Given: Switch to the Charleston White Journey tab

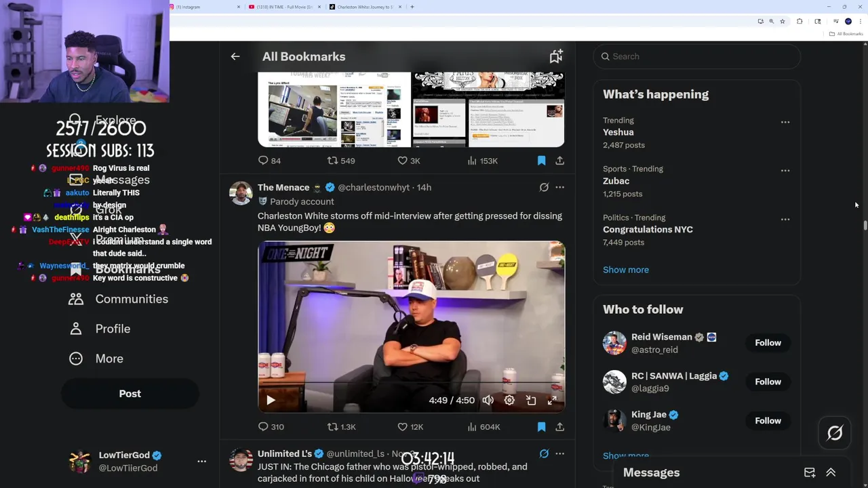Looking at the screenshot, I should tap(365, 7).
